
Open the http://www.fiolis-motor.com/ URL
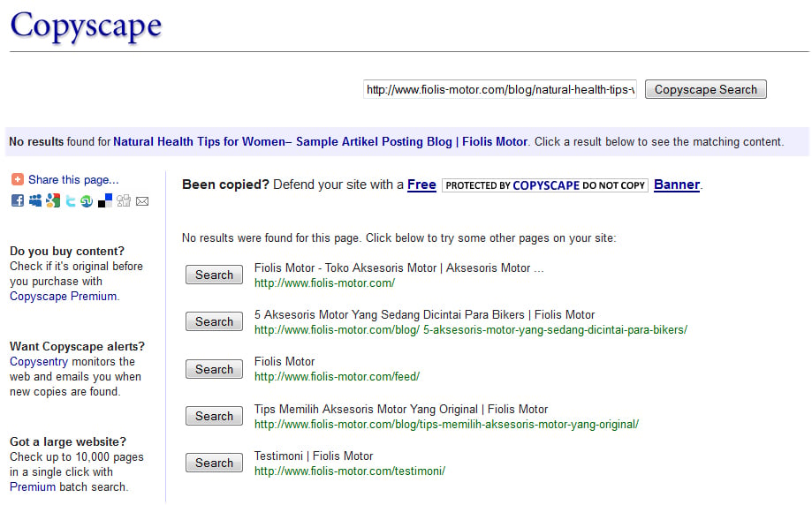(324, 283)
